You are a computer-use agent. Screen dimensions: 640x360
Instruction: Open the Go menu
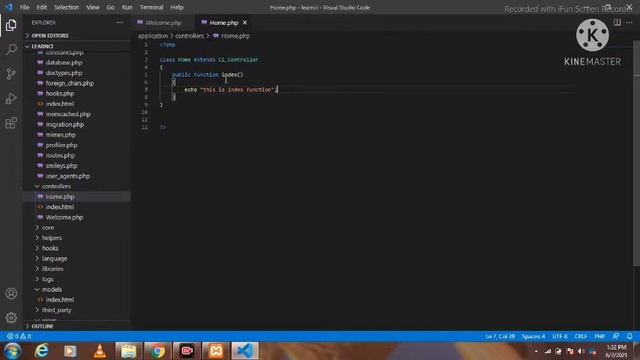pyautogui.click(x=111, y=7)
